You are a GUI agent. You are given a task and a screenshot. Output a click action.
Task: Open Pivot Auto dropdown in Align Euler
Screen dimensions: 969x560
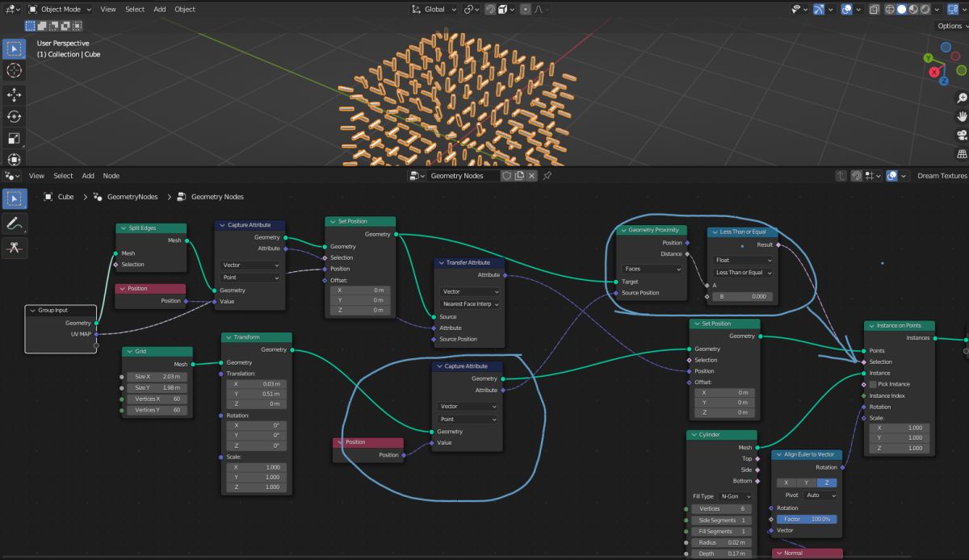coord(821,495)
